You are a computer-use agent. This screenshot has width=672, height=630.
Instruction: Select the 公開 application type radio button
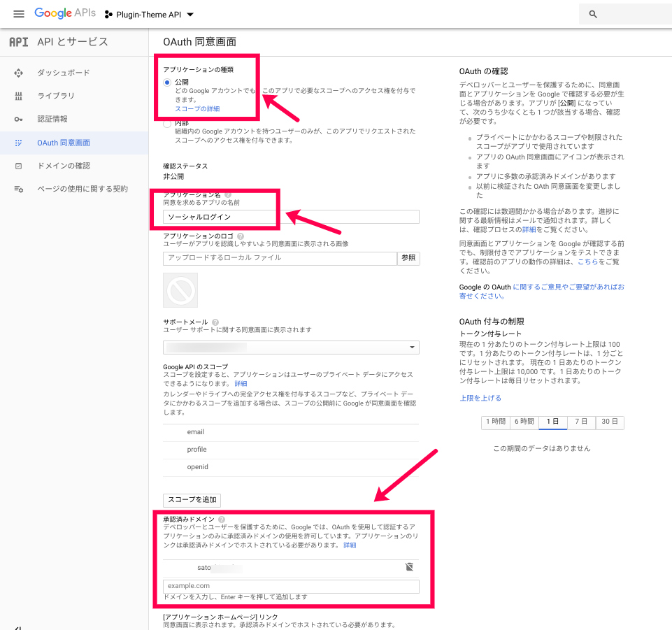(167, 83)
